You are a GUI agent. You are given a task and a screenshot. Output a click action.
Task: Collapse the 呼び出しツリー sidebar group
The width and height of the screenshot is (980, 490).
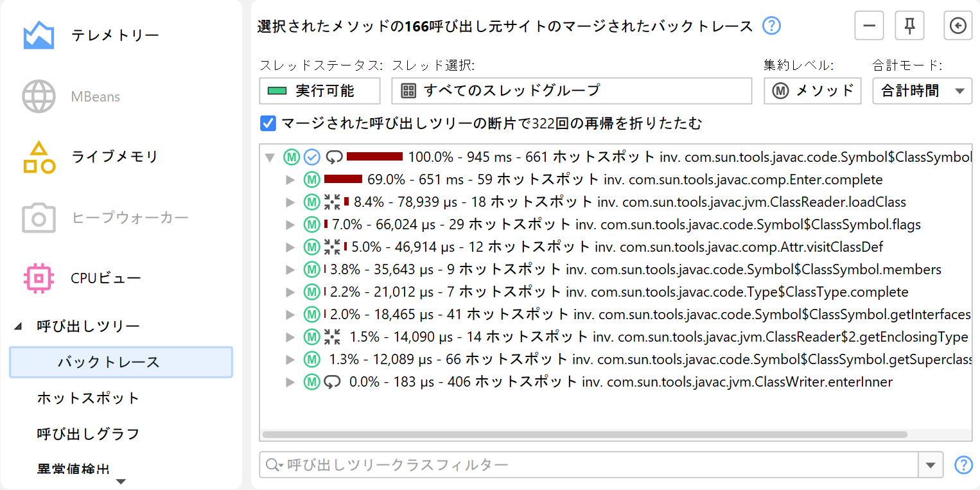click(x=17, y=326)
